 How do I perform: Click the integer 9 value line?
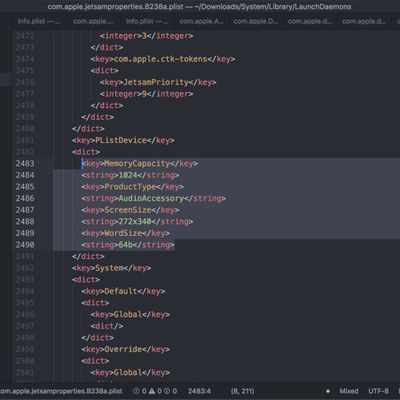pyautogui.click(x=146, y=94)
